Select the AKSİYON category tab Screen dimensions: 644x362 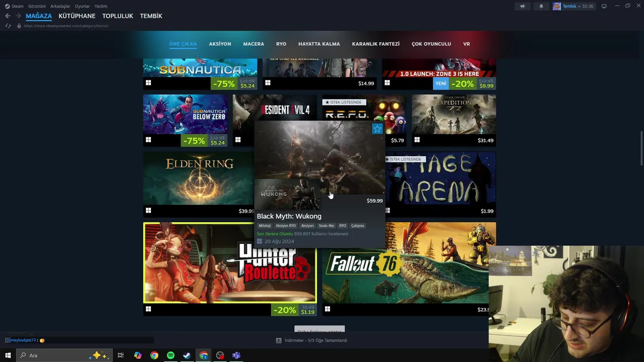(x=220, y=44)
